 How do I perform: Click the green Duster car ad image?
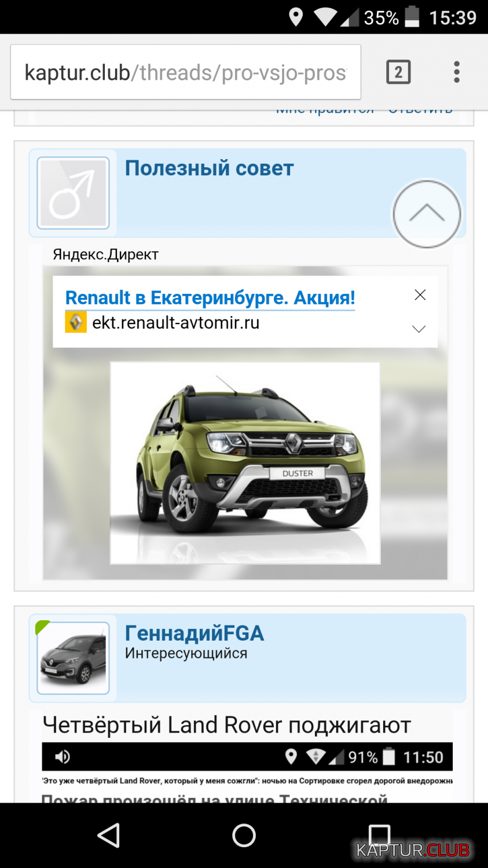245,463
